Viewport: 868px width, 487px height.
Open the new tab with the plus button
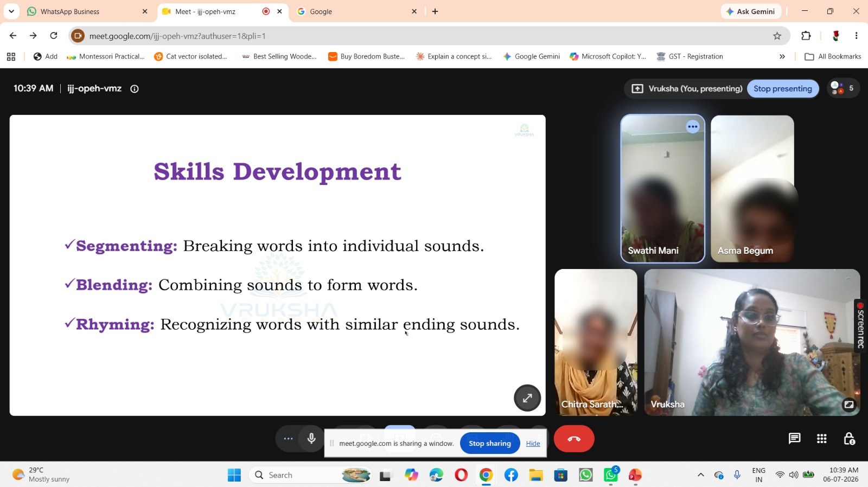click(435, 11)
